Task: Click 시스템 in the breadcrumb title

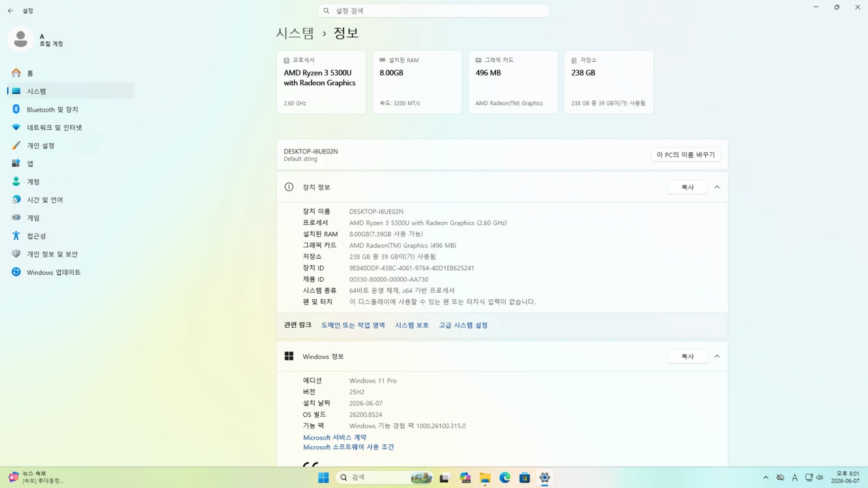Action: click(295, 33)
